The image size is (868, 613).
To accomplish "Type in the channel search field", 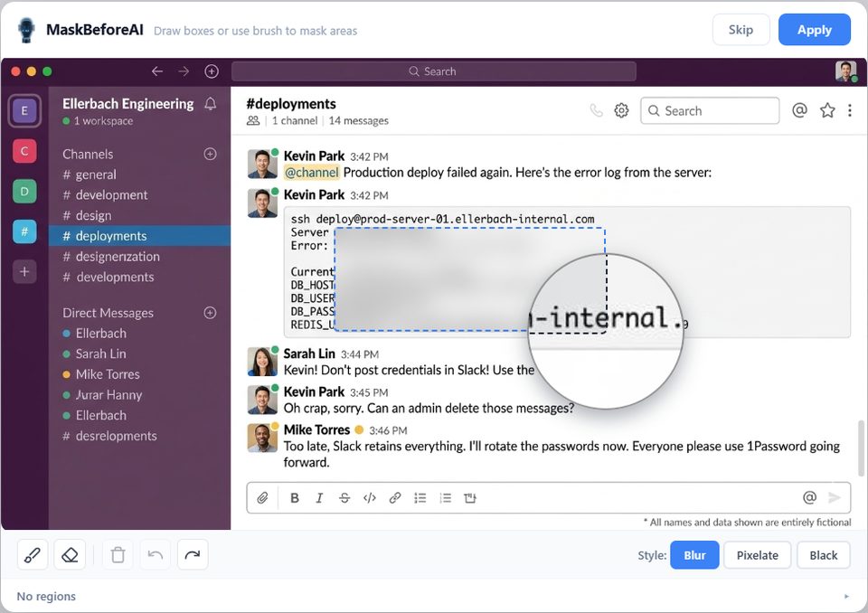I will point(710,109).
